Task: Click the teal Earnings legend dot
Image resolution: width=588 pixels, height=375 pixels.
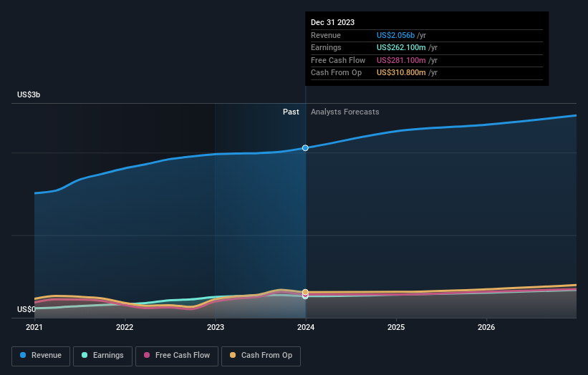Action: 85,355
